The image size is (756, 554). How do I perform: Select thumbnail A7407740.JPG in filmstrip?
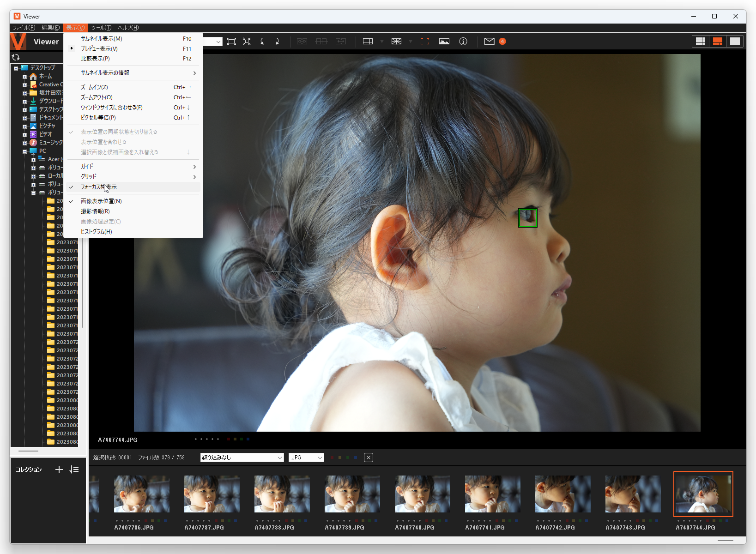(x=422, y=495)
